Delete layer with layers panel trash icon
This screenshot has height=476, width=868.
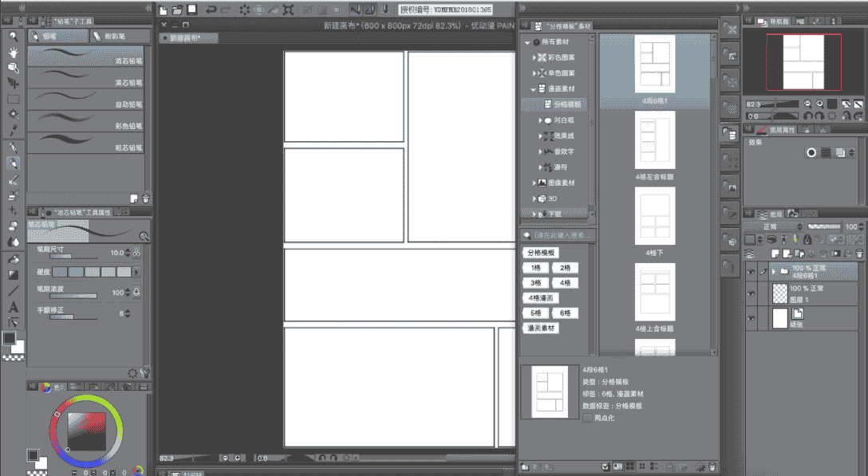[x=859, y=254]
